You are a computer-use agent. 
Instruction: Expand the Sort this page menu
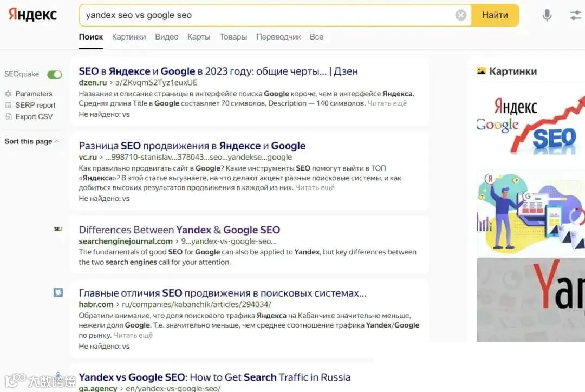click(32, 141)
